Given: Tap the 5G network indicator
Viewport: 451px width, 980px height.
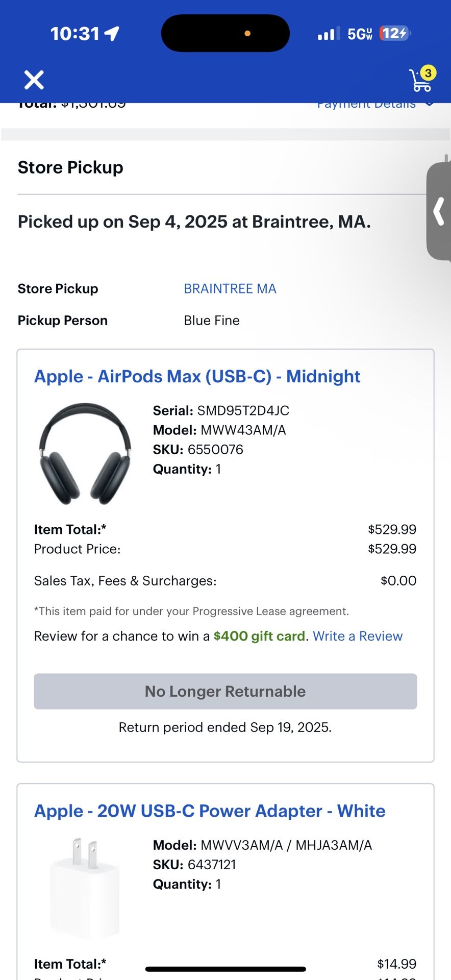Looking at the screenshot, I should tap(360, 34).
